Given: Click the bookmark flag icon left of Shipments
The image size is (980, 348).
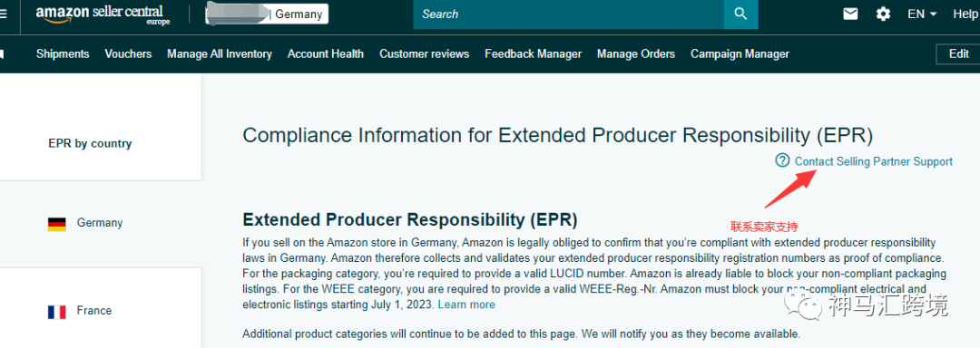Looking at the screenshot, I should coord(2,54).
